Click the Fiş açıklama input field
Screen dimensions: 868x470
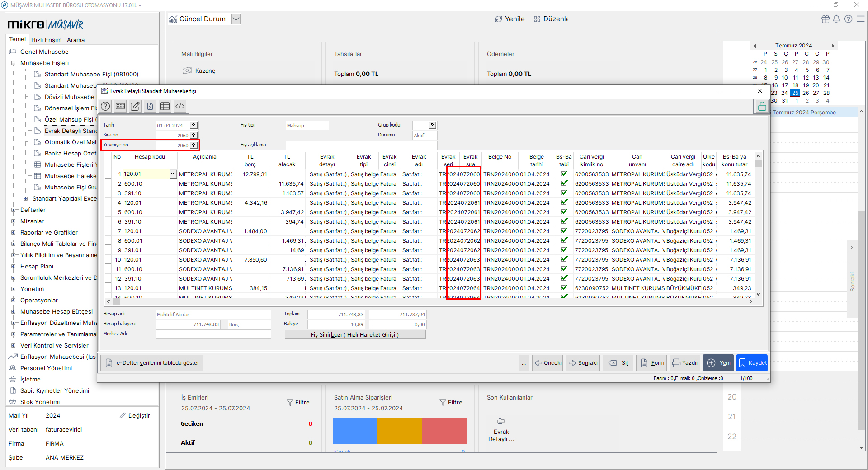click(x=361, y=145)
